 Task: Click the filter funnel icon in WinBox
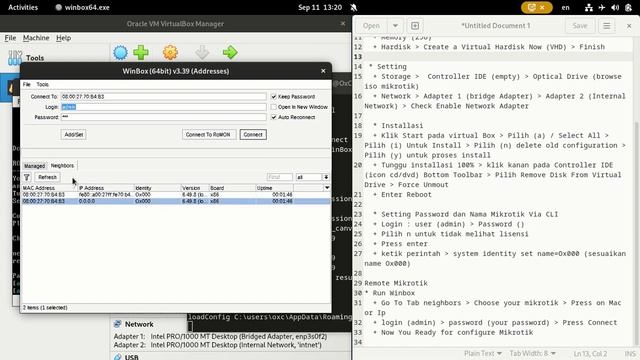pyautogui.click(x=27, y=177)
